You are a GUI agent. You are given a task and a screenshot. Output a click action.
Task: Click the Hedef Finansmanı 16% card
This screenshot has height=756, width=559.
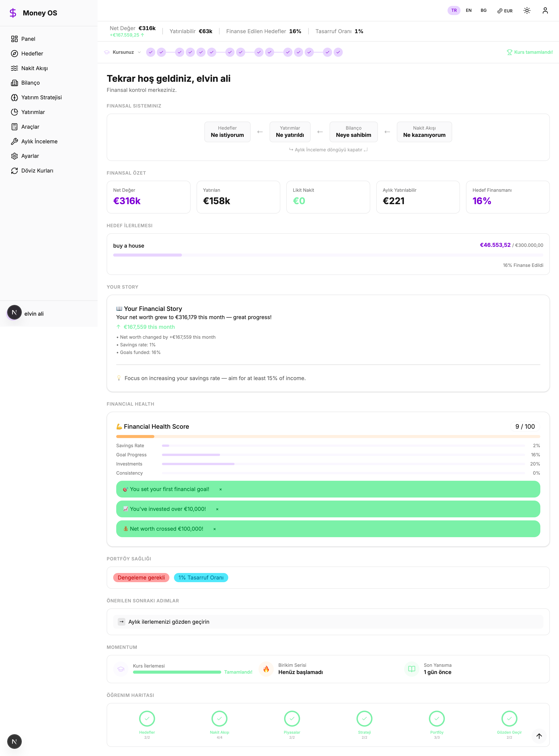coord(508,197)
